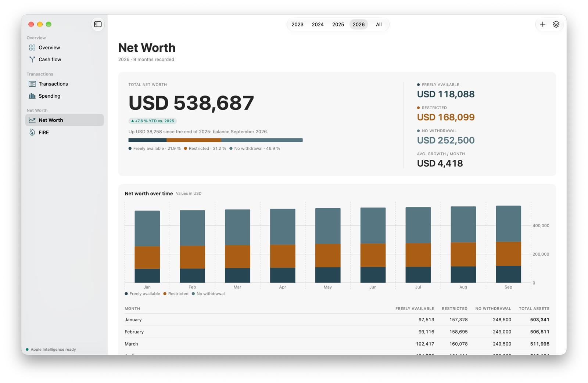The height and width of the screenshot is (383, 588).
Task: Click the MONTH column header
Action: point(132,308)
